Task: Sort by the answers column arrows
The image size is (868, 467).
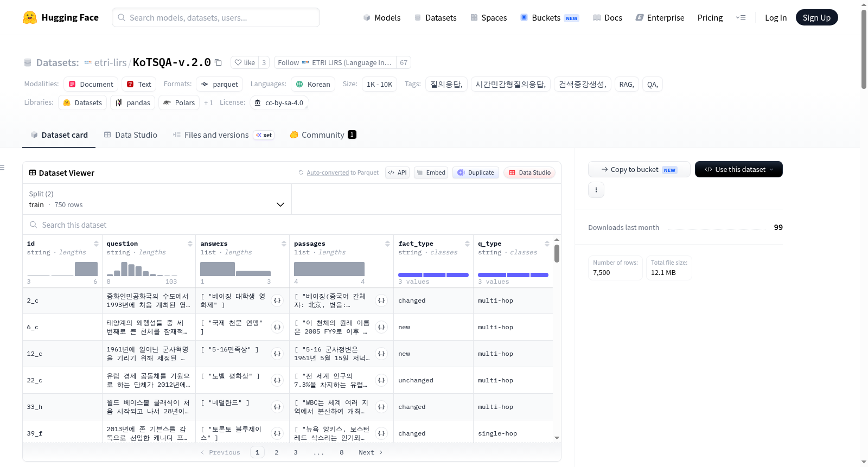Action: coord(284,244)
